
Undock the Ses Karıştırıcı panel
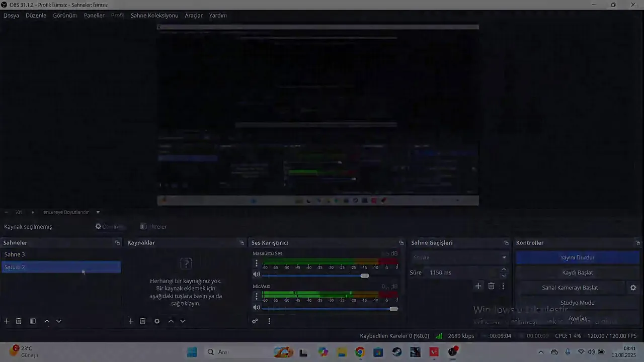coord(401,243)
